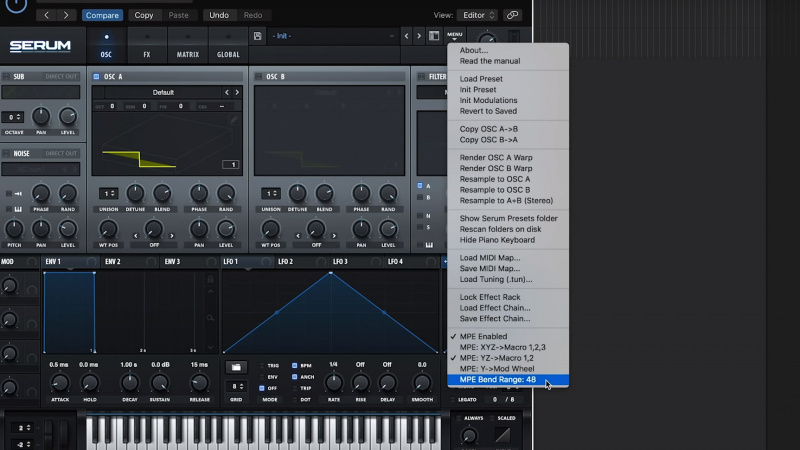Toggle OSC A on/off

(x=96, y=77)
